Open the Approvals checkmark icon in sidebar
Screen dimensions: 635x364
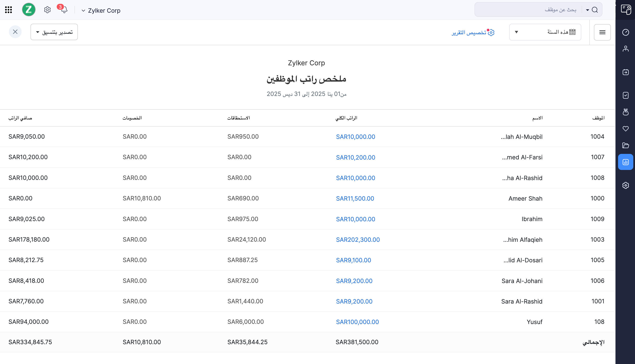(626, 95)
